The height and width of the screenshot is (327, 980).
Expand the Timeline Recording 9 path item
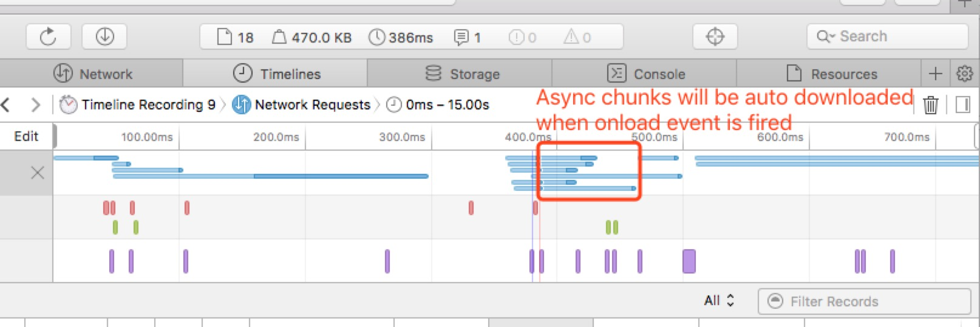tap(138, 105)
